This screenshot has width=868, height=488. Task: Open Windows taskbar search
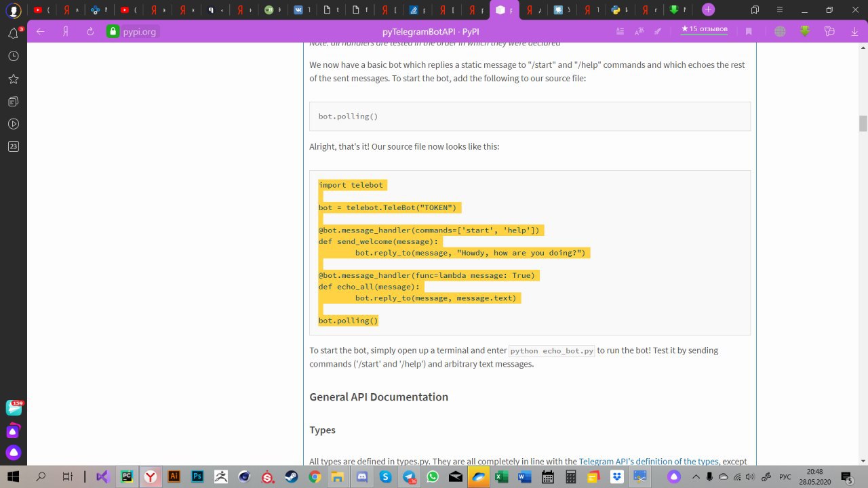tap(41, 476)
